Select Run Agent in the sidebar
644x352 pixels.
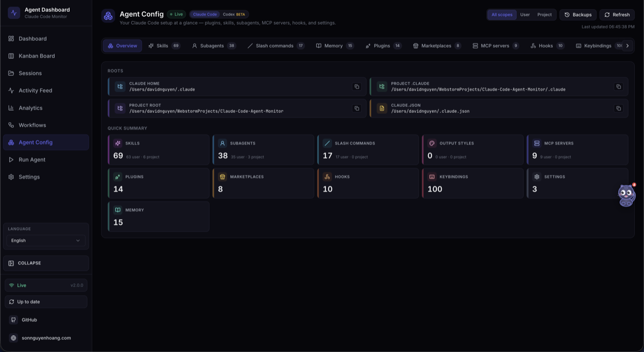[46, 160]
